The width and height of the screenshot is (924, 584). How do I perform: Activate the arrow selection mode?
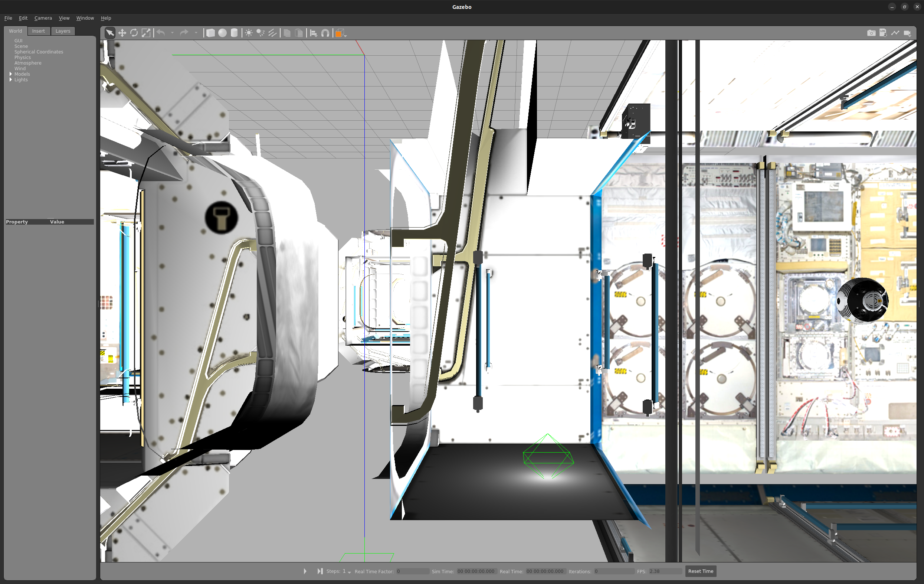pos(109,33)
